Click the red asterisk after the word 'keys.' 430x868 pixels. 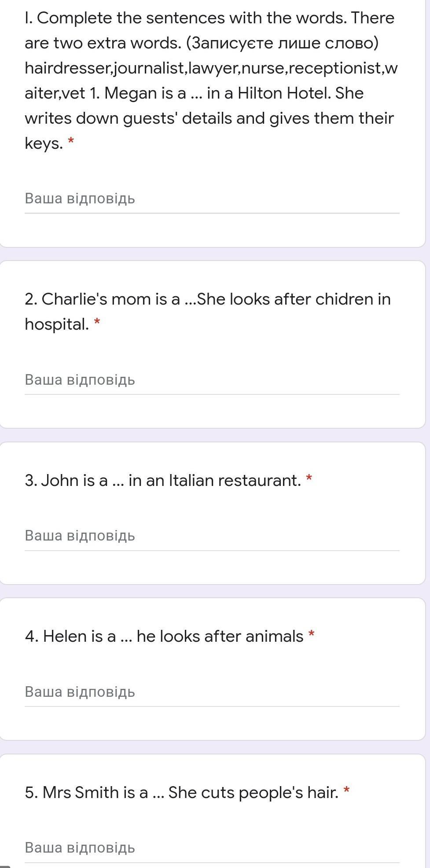click(71, 143)
